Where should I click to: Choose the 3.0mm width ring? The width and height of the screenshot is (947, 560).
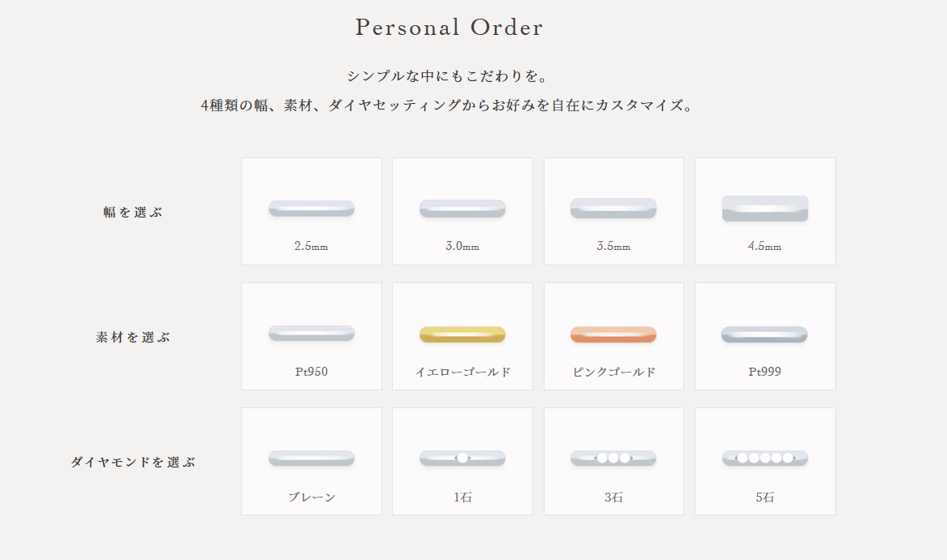(x=462, y=212)
